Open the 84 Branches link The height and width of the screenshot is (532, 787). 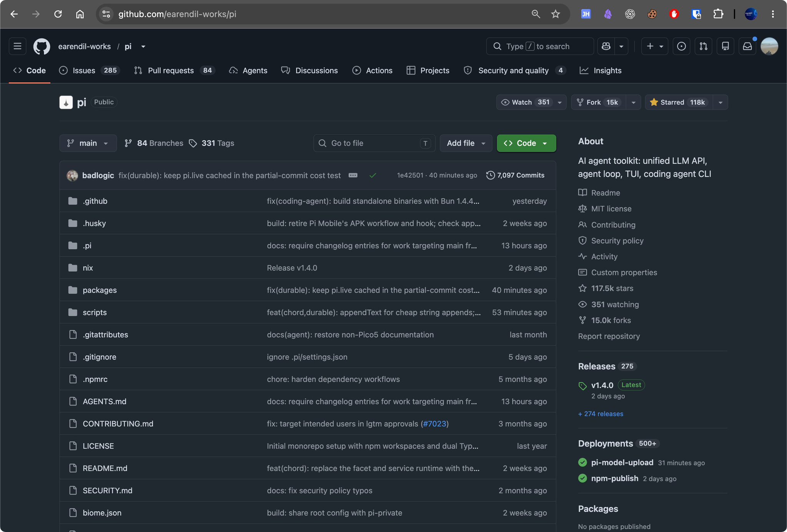(x=154, y=143)
